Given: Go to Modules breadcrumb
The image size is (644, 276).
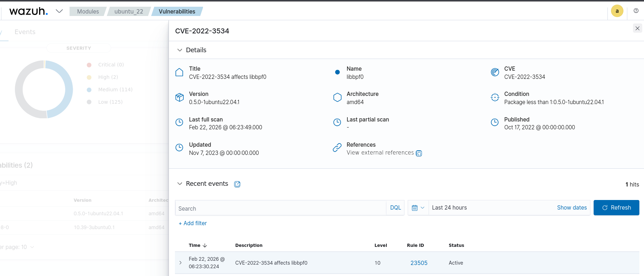Looking at the screenshot, I should point(88,11).
